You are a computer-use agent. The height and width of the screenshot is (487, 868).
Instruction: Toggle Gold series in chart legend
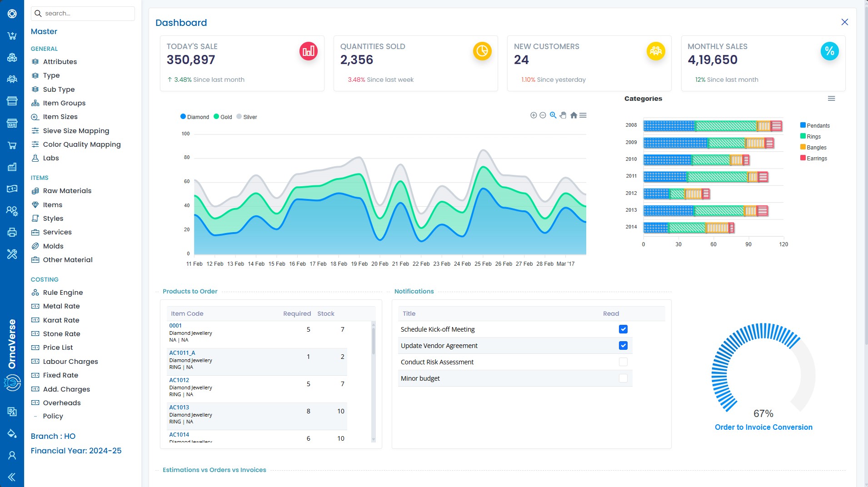tap(223, 117)
